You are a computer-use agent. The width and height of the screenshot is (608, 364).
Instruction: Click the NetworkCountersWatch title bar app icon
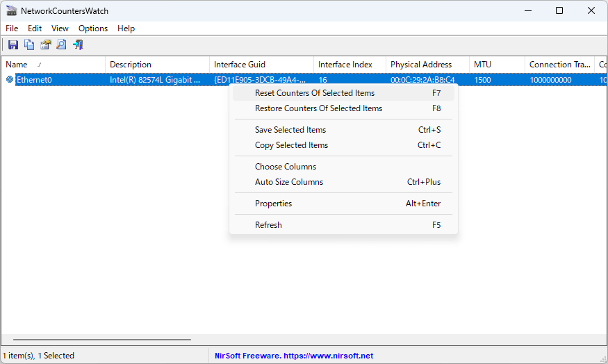[12, 11]
